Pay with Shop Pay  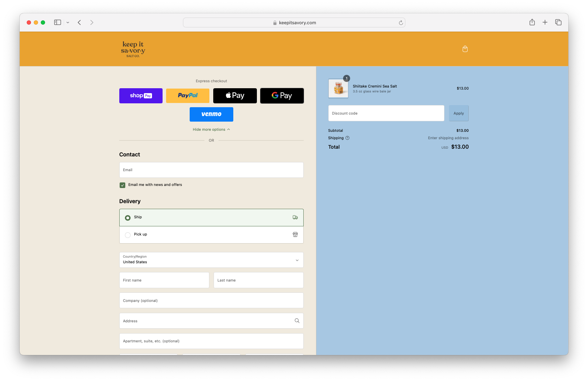141,96
